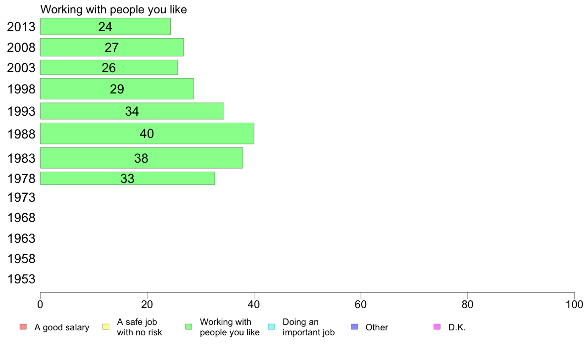
Task: Click the 60 tick on the x-axis
Action: [361, 304]
